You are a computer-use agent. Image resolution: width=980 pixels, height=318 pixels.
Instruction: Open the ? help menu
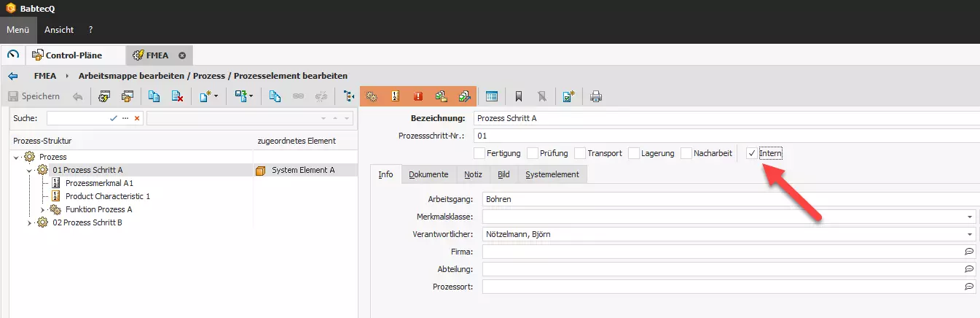[x=90, y=30]
